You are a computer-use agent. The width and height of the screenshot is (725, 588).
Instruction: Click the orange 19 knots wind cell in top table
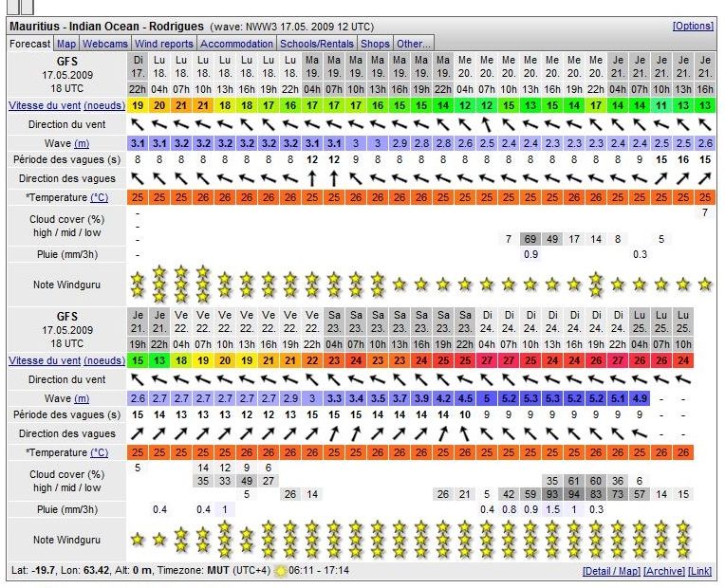[x=138, y=105]
